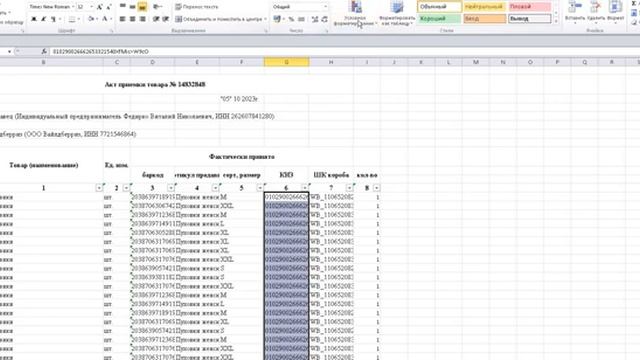Merge and center selected cells
Viewport: 640px width, 360px height.
click(x=218, y=19)
